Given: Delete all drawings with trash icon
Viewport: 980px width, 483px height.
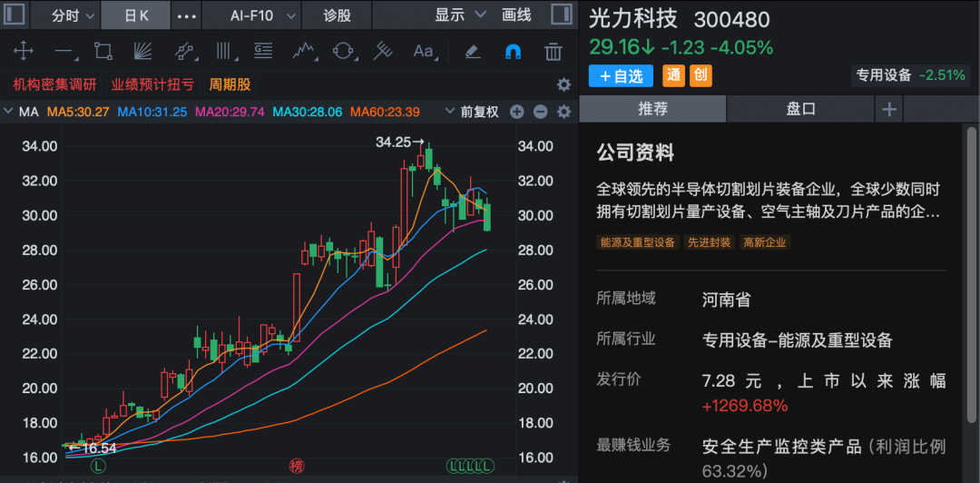Looking at the screenshot, I should 554,51.
